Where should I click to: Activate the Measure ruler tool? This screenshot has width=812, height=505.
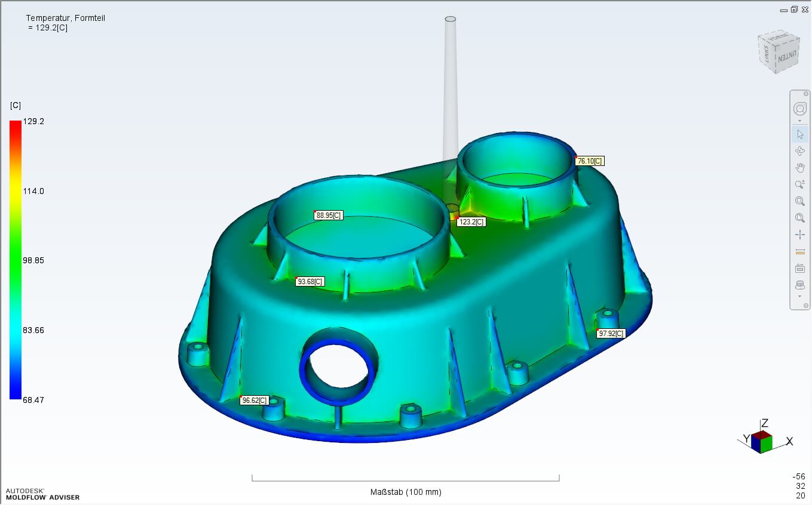point(800,251)
